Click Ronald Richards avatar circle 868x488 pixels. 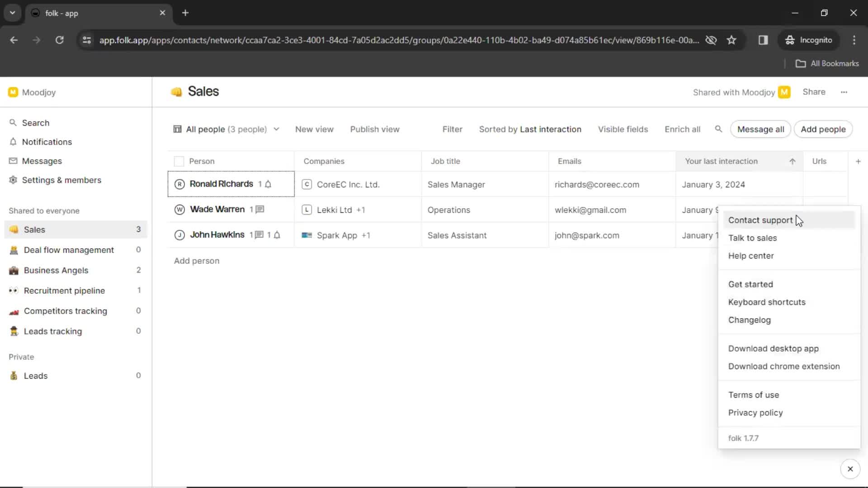tap(179, 184)
